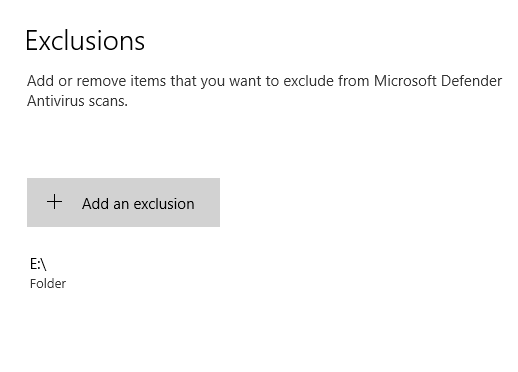
Task: Show remove option for E:\ exclusion
Action: [x=48, y=273]
